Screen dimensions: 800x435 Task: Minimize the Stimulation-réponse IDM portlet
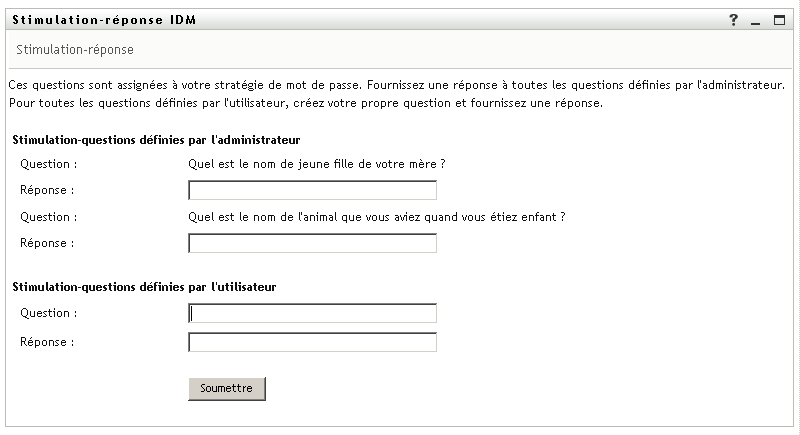pyautogui.click(x=755, y=21)
